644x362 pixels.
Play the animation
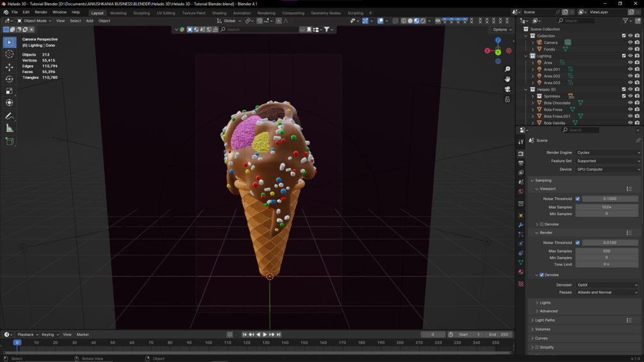pyautogui.click(x=265, y=334)
